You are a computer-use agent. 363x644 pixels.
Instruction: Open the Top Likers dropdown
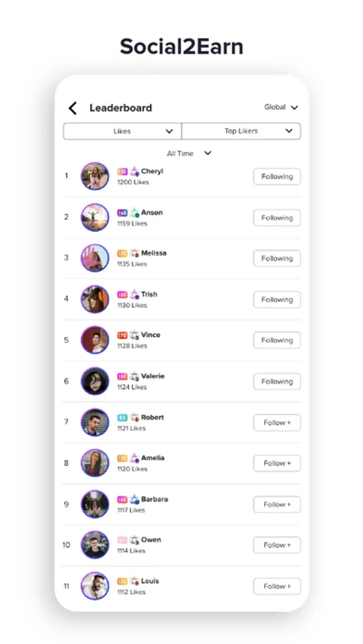pos(241,132)
